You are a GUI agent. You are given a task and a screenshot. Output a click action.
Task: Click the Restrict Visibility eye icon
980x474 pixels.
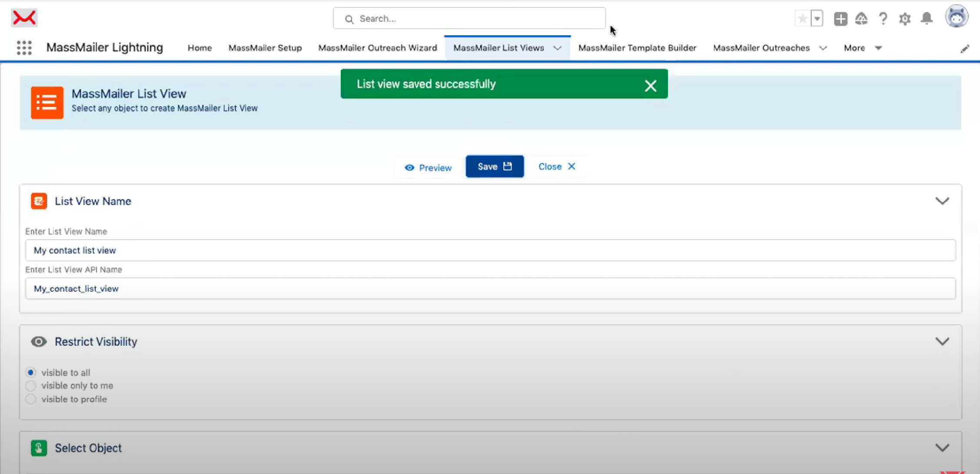(x=39, y=342)
